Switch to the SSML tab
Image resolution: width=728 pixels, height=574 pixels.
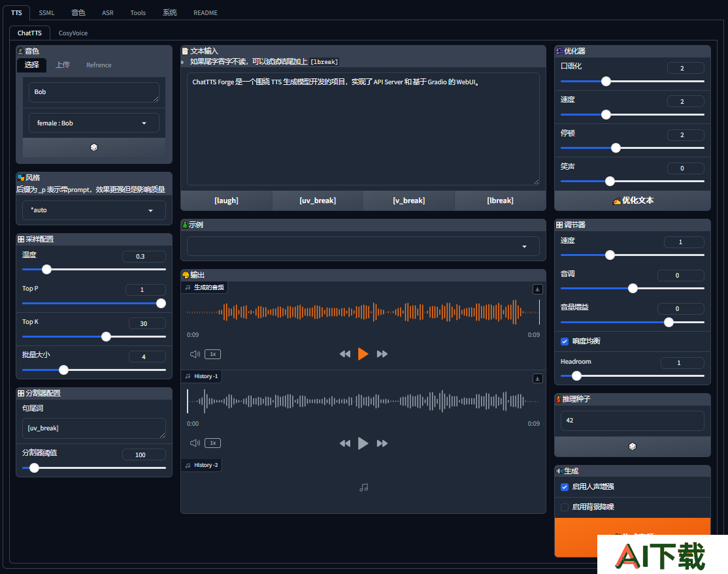[x=46, y=12]
